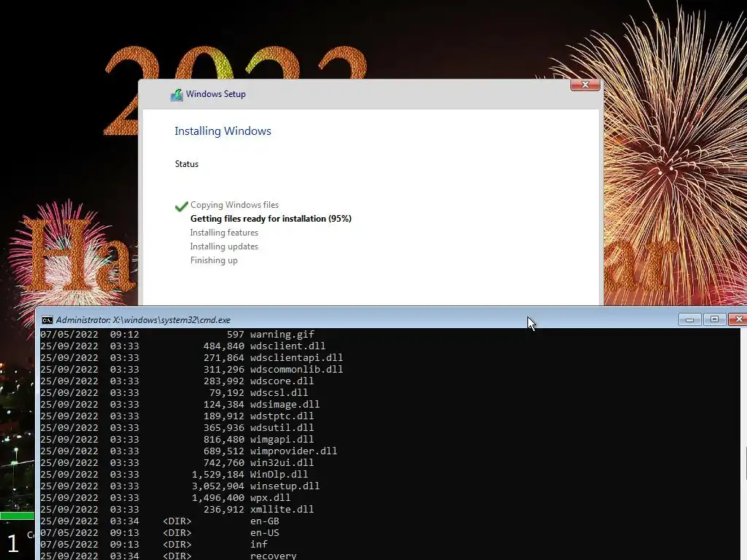Click the wdstptc.dll entry
This screenshot has height=560, width=747.
coord(282,416)
